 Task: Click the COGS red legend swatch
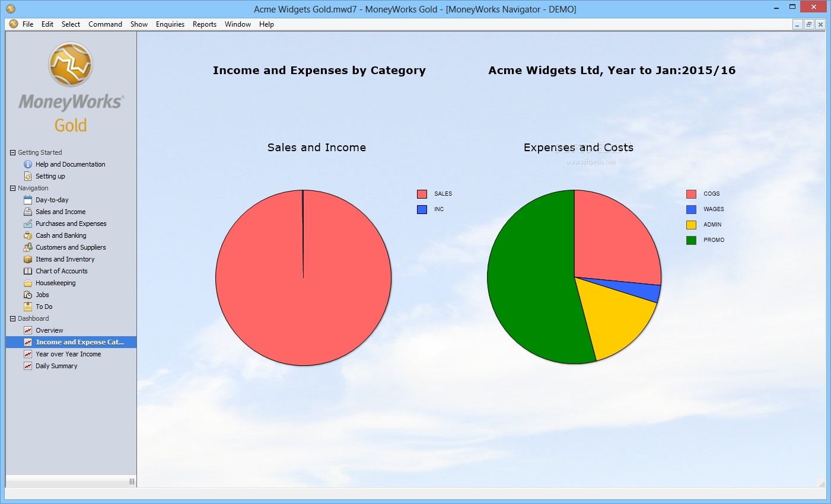[x=691, y=194]
